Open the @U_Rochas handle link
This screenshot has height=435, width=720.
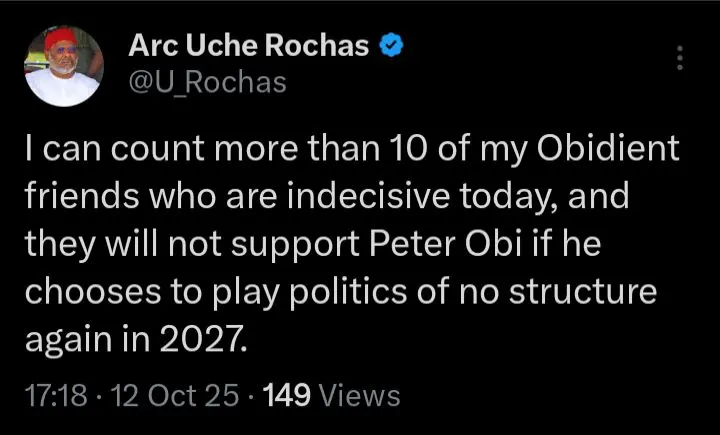208,82
